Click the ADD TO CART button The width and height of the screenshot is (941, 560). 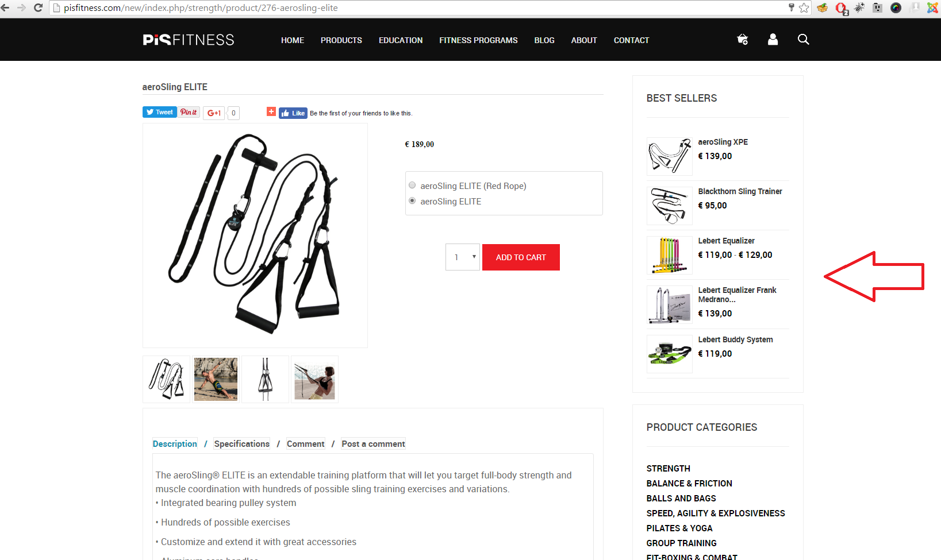coord(521,257)
